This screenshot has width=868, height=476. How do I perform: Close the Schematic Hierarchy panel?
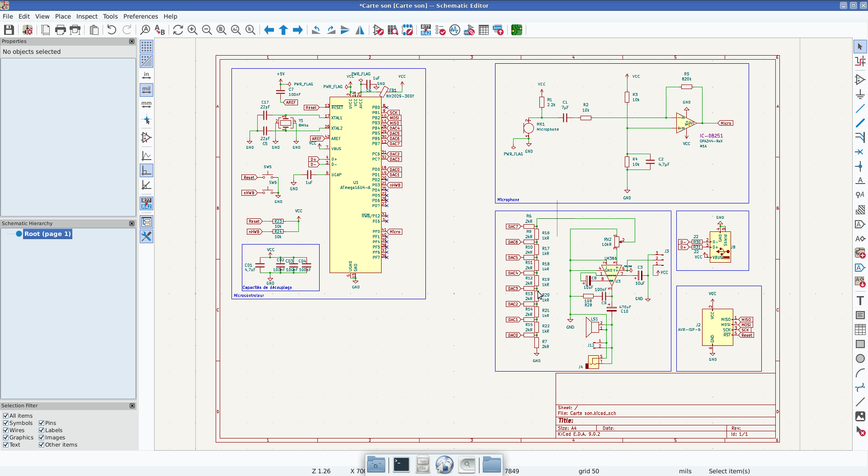[x=132, y=223]
